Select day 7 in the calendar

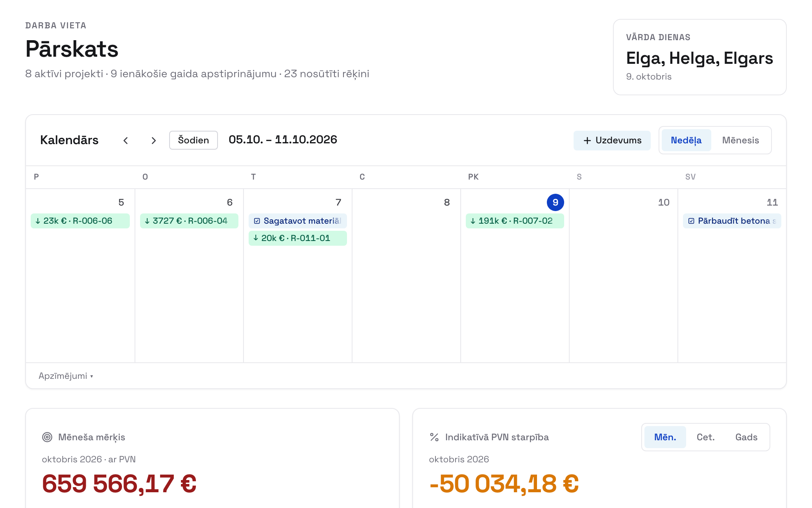(338, 202)
